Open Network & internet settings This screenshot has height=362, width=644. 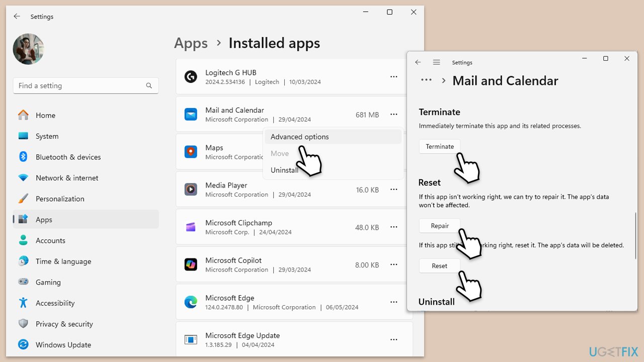click(86, 178)
